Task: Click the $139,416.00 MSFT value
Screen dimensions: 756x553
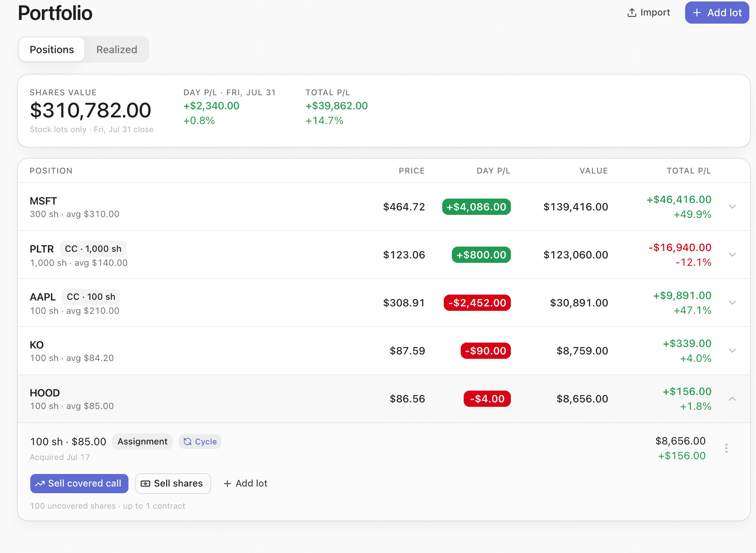Action: (575, 207)
